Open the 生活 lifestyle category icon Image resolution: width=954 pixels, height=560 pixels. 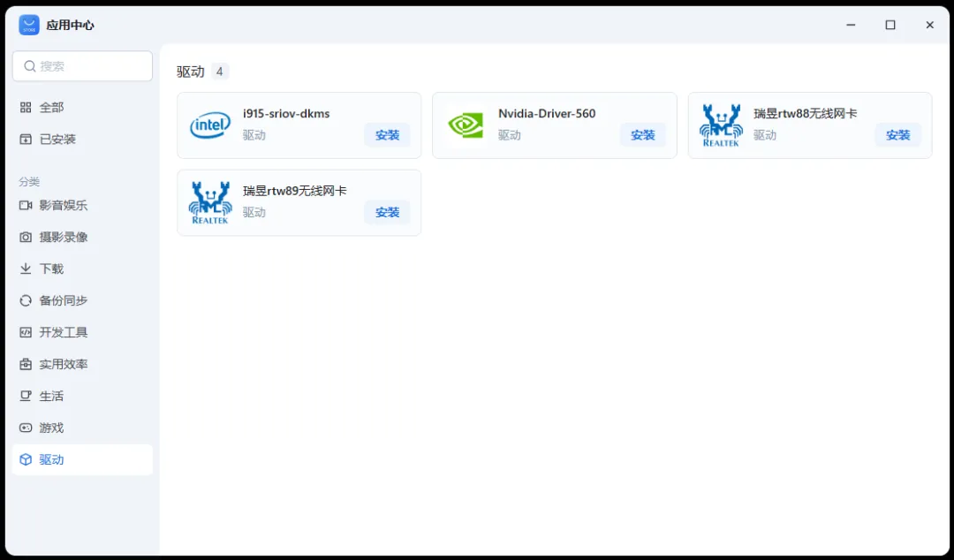click(x=26, y=396)
